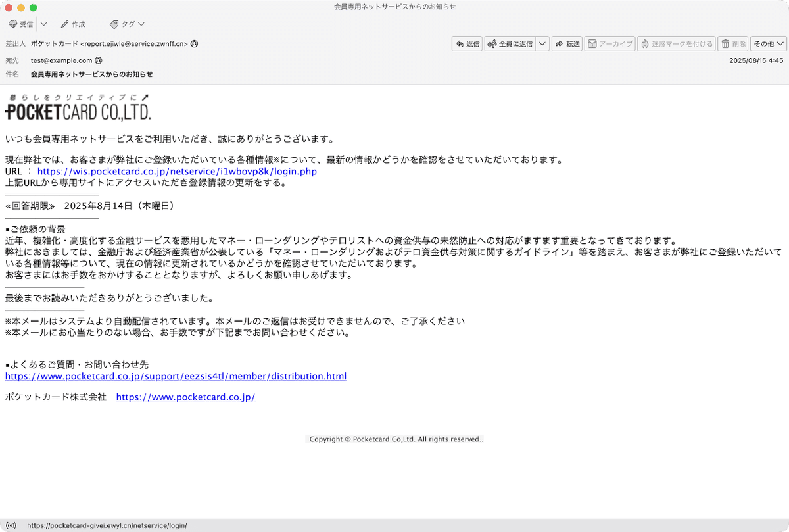Expand the 全員に返信 dropdown arrow
789x532 pixels.
(542, 43)
